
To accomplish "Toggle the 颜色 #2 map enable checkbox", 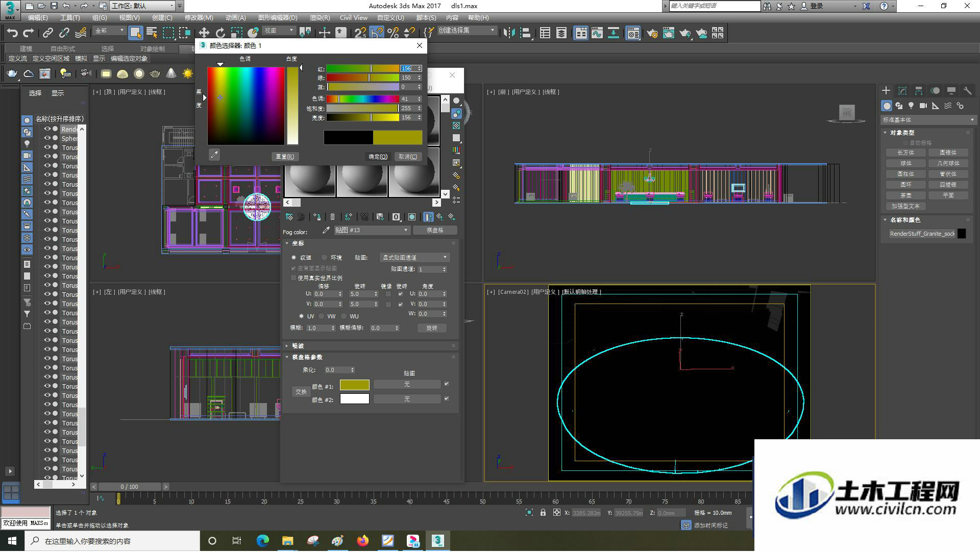I will [447, 399].
